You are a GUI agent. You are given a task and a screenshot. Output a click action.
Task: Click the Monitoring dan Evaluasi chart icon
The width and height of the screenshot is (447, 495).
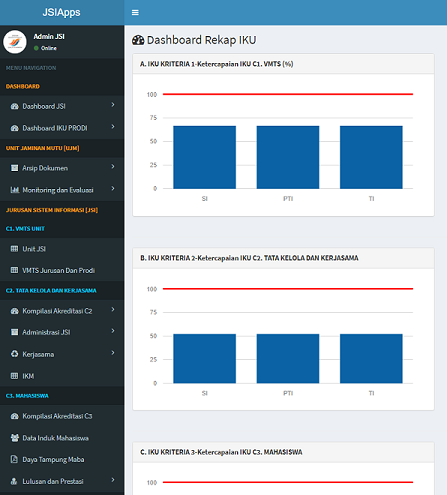pos(14,190)
